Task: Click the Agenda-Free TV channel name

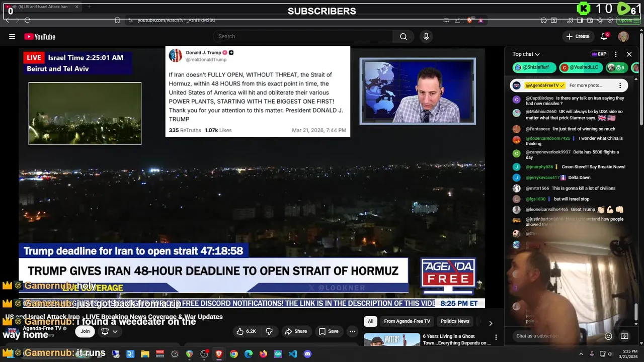Action: click(42, 328)
